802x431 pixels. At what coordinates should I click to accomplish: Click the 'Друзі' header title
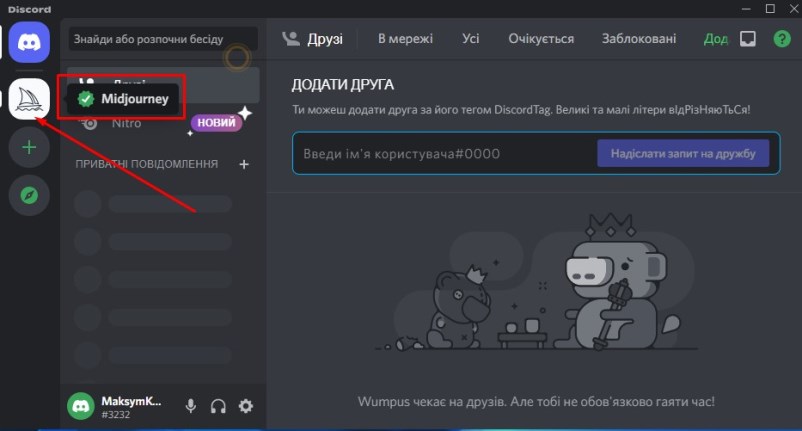point(325,39)
